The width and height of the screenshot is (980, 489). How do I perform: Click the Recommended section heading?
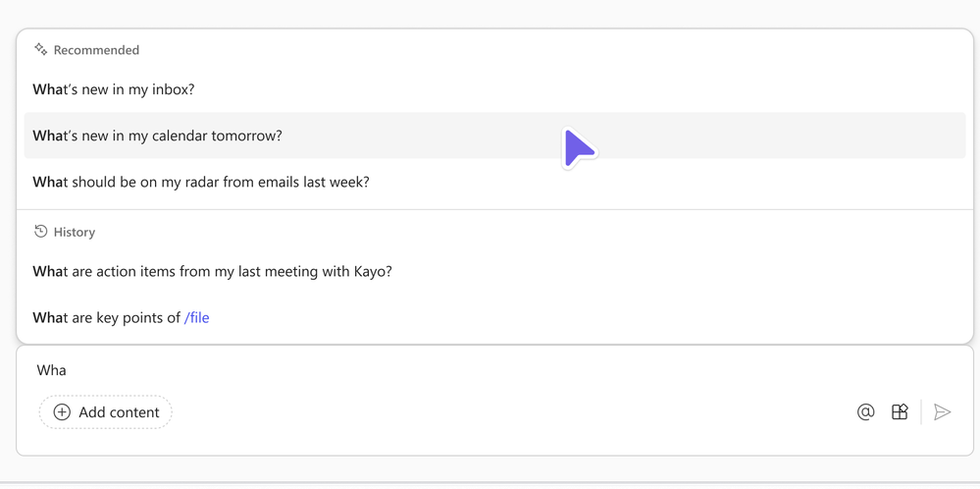[96, 50]
